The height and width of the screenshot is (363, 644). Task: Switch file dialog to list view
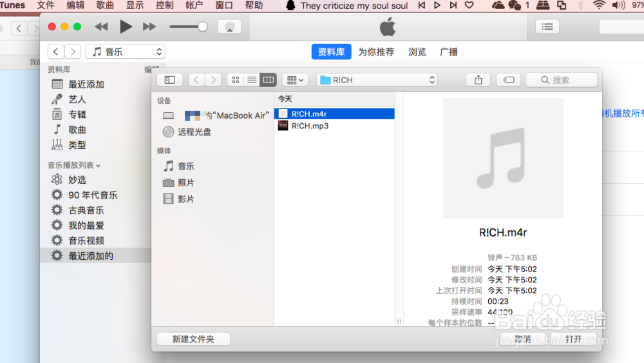click(x=252, y=80)
